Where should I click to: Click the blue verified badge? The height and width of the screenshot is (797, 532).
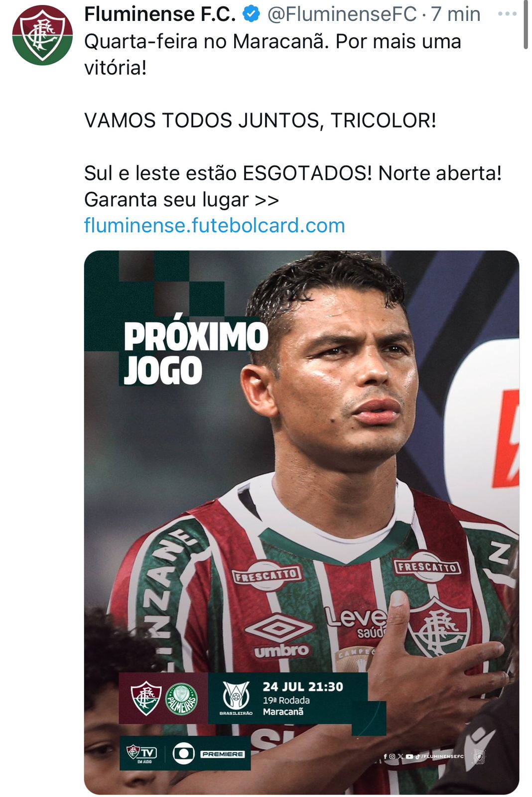(251, 14)
